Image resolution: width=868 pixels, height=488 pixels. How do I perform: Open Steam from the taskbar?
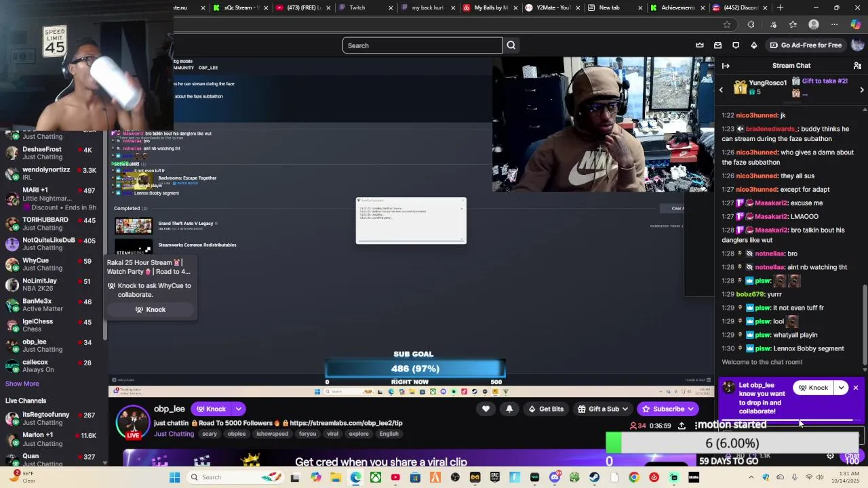(x=594, y=477)
